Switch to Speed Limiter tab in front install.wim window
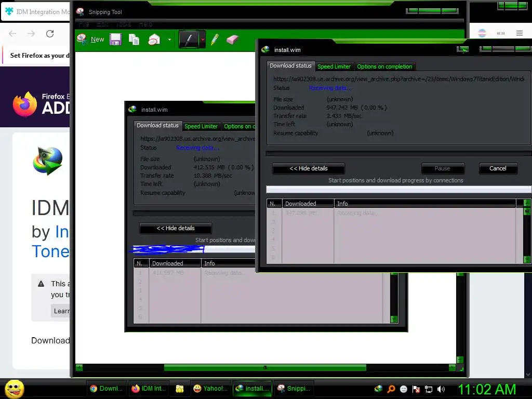 point(334,66)
